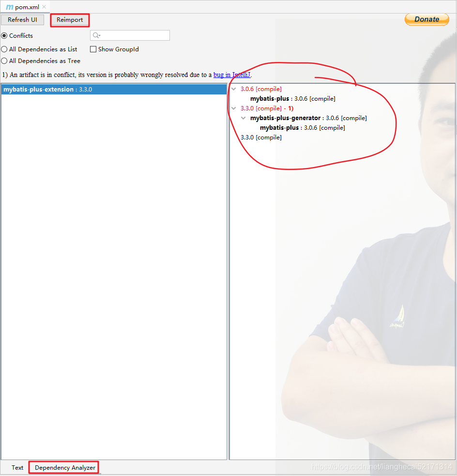This screenshot has height=476, width=457.
Task: Focus the dependency search field
Action: [x=130, y=35]
